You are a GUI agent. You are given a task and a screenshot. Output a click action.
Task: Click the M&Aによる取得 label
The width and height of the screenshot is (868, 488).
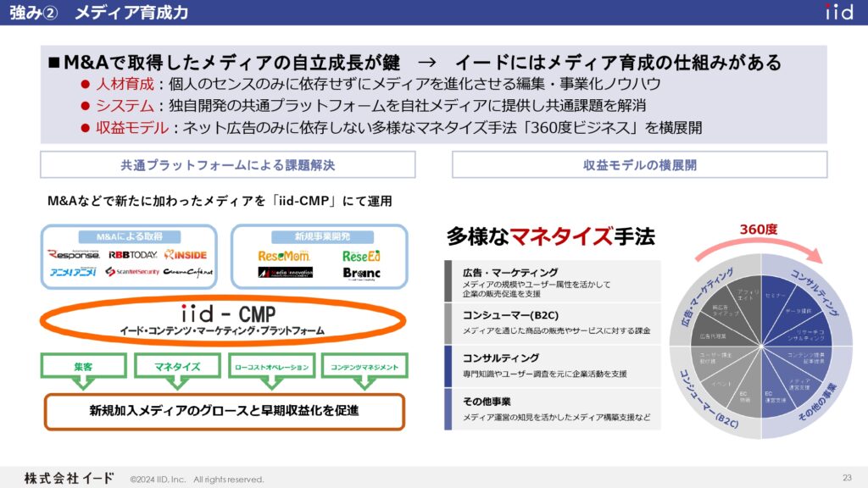(x=130, y=237)
